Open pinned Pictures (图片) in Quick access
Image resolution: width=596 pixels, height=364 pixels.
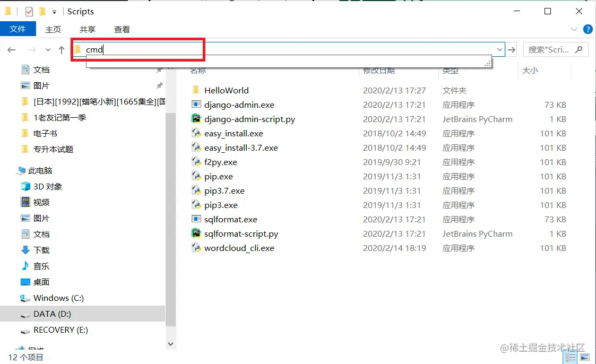point(42,85)
